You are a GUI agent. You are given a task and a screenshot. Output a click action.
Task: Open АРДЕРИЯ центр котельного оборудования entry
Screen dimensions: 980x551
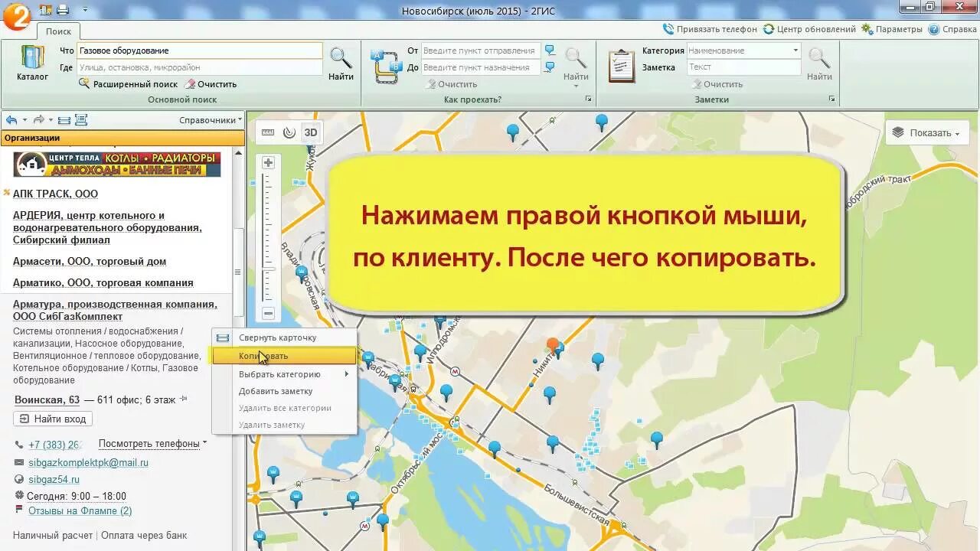(x=107, y=227)
